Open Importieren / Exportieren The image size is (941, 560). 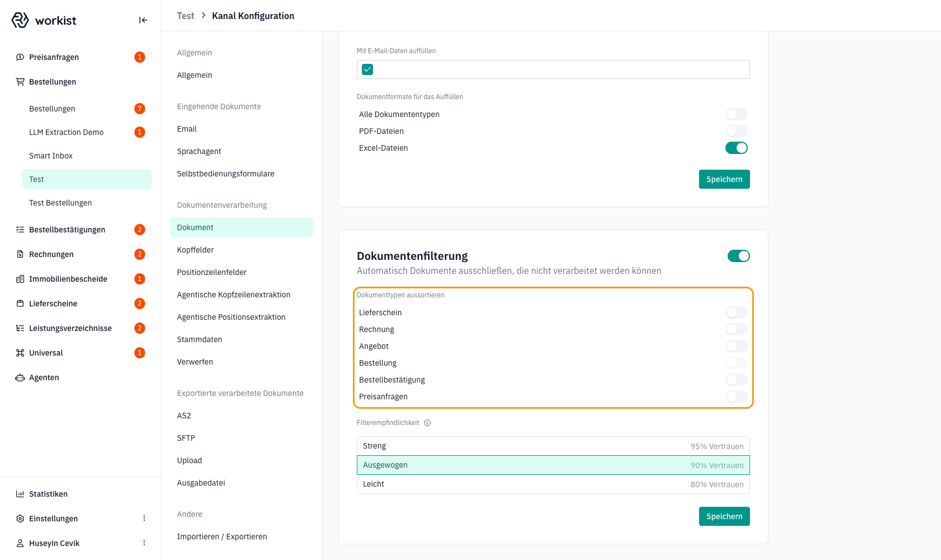(x=241, y=536)
